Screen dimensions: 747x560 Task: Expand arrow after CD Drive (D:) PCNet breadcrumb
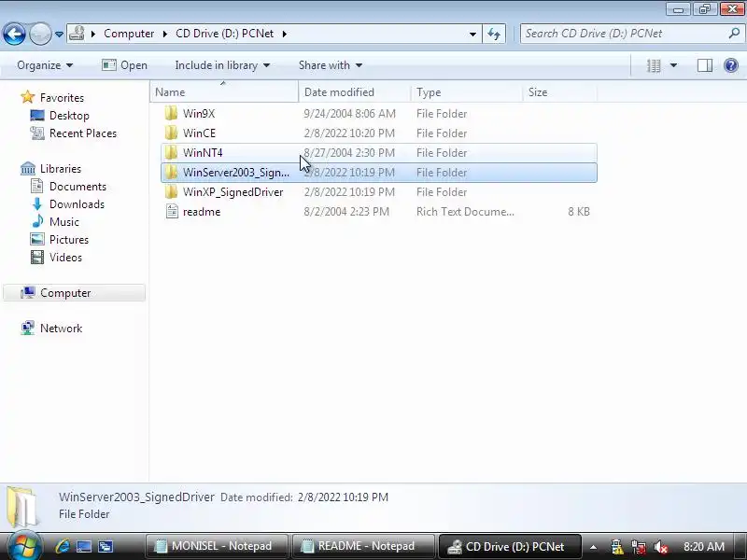tap(285, 34)
